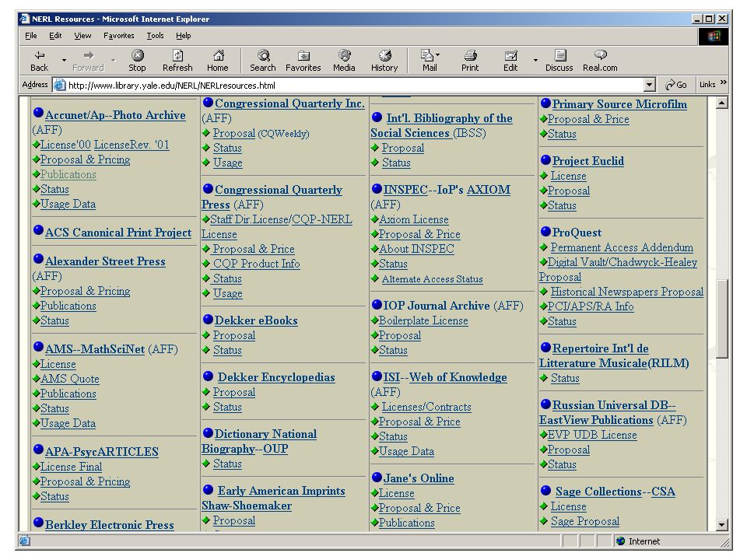Expand the Links toolbar chevron
Screen dimensions: 747x560
724,82
